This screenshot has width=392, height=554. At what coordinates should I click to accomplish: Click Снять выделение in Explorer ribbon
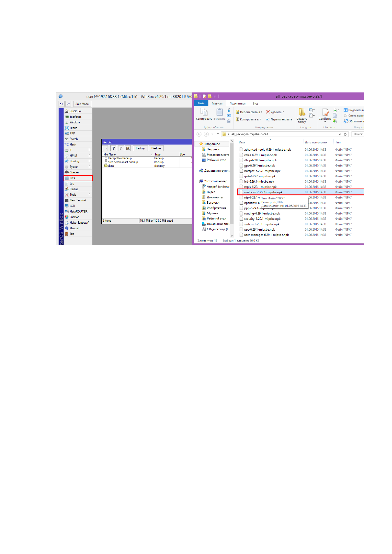(x=354, y=116)
